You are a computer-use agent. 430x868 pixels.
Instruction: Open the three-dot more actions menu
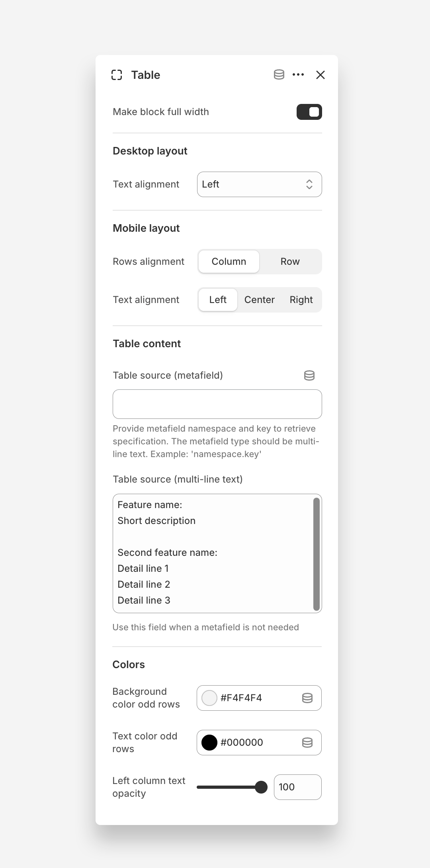coord(298,75)
